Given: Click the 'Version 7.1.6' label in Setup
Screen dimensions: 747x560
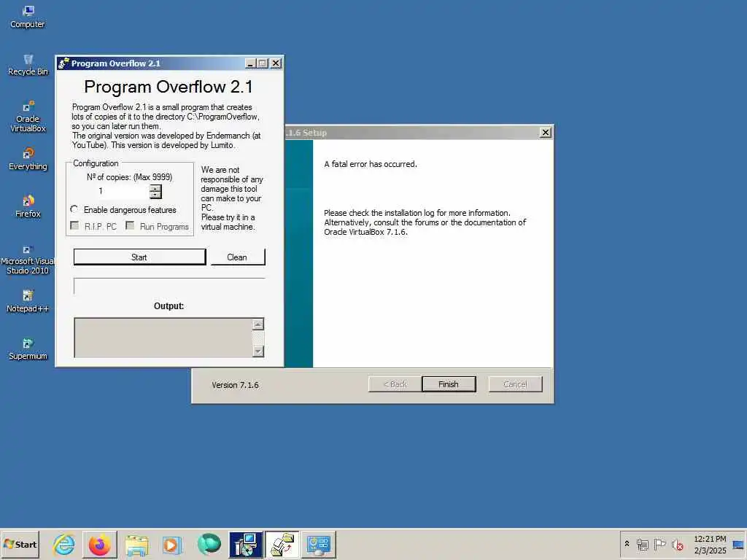Looking at the screenshot, I should pos(236,385).
